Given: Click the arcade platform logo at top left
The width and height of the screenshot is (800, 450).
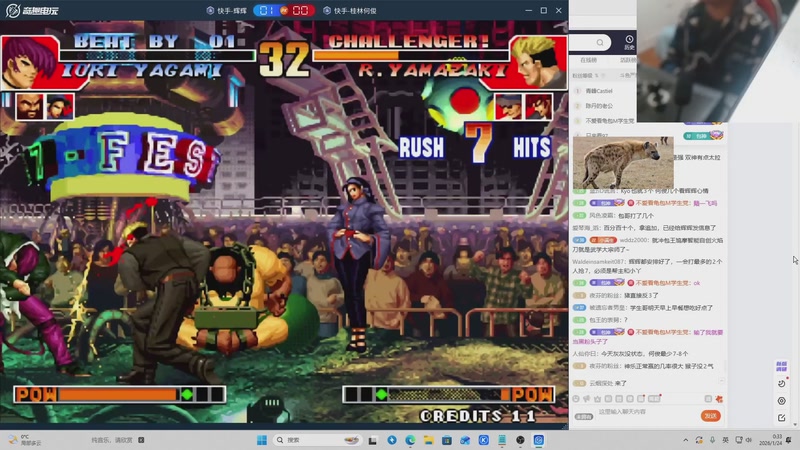Looking at the screenshot, I should [x=32, y=10].
